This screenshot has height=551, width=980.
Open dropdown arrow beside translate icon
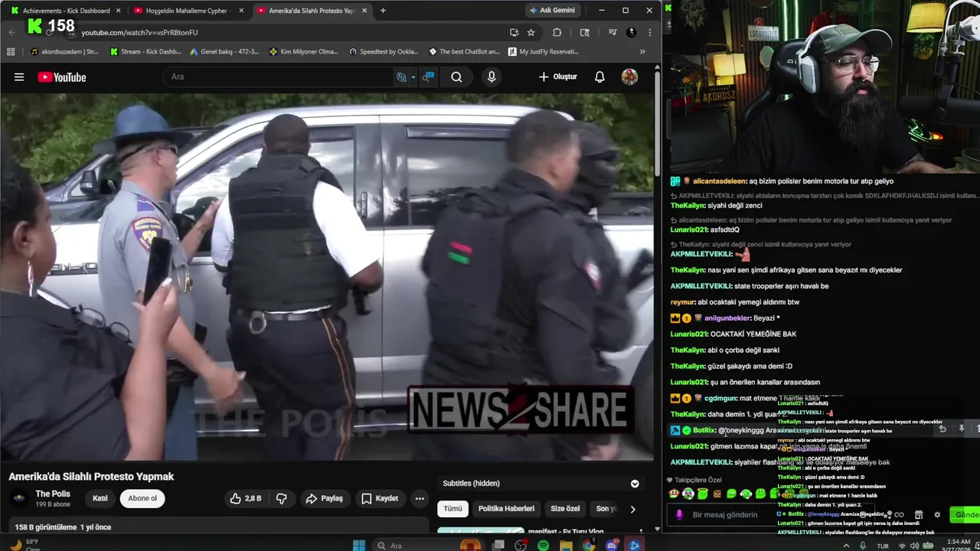pos(413,77)
